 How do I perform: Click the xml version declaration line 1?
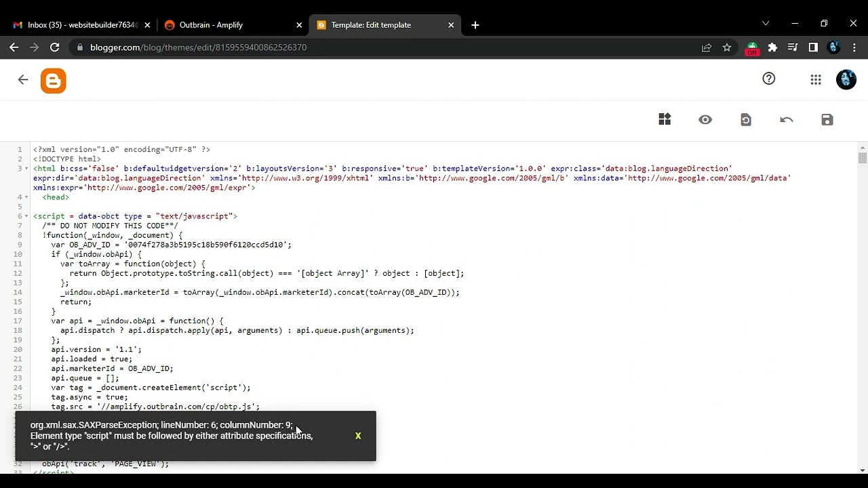[121, 150]
